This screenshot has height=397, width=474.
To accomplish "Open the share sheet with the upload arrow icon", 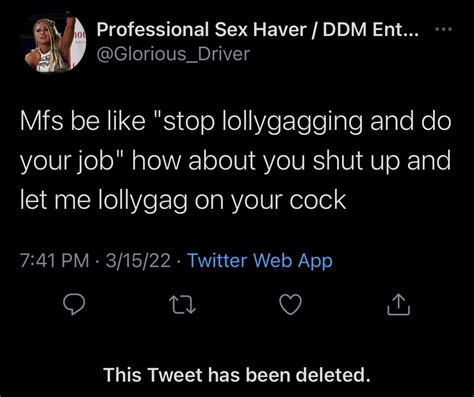I will coord(398,305).
